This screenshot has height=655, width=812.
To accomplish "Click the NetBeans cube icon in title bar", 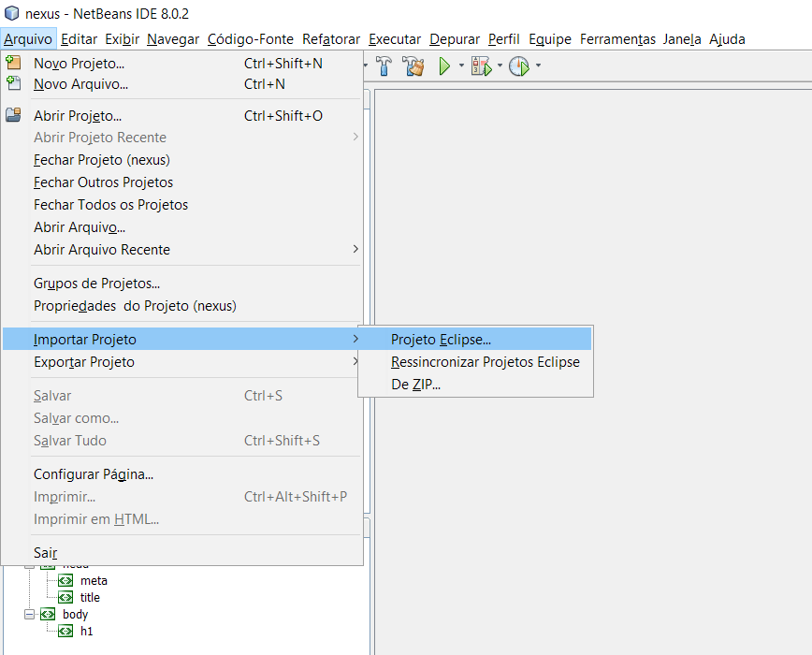I will [x=11, y=13].
